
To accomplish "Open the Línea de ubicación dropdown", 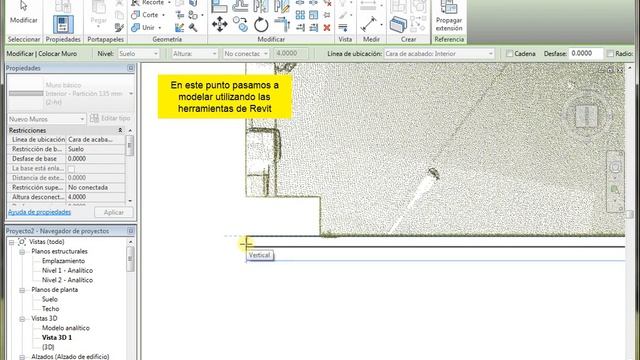I will tap(439, 53).
